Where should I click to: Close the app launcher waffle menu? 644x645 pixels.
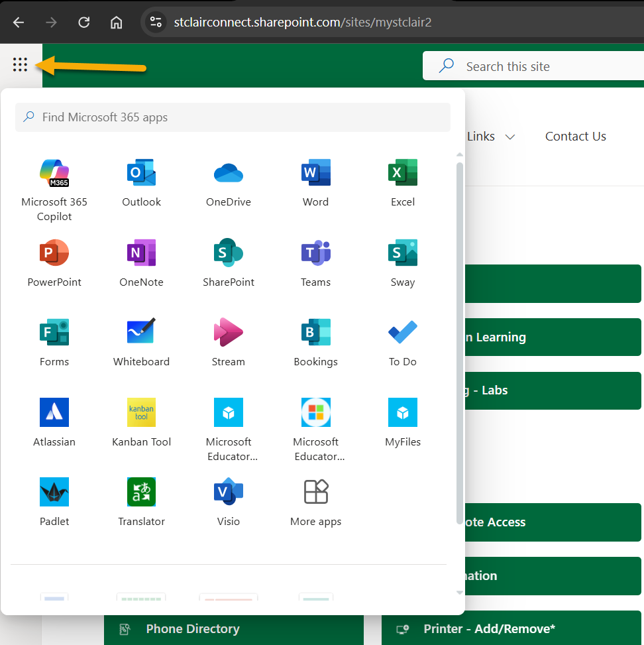point(20,65)
